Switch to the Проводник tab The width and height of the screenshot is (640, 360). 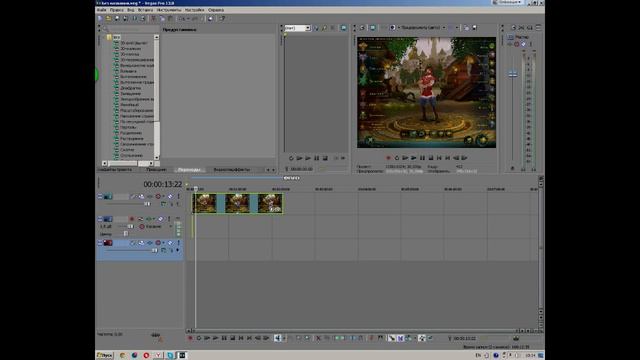[156, 169]
